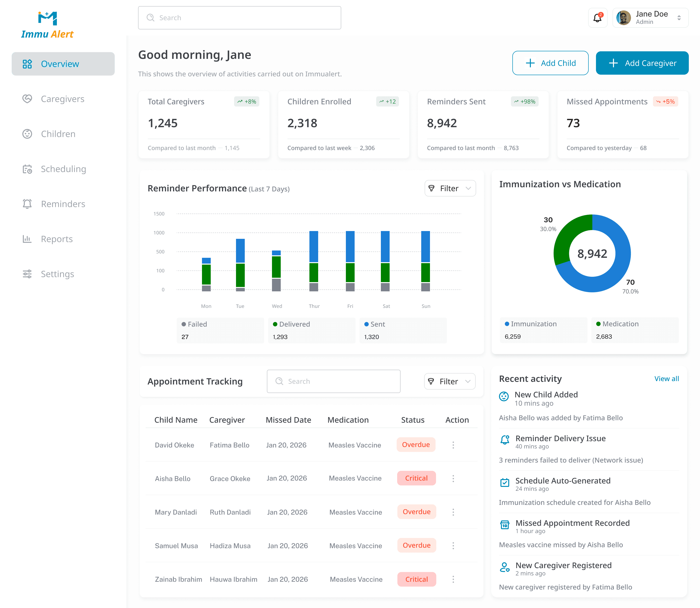The image size is (700, 608).
Task: Focus the Appointment Tracking search field
Action: point(333,381)
